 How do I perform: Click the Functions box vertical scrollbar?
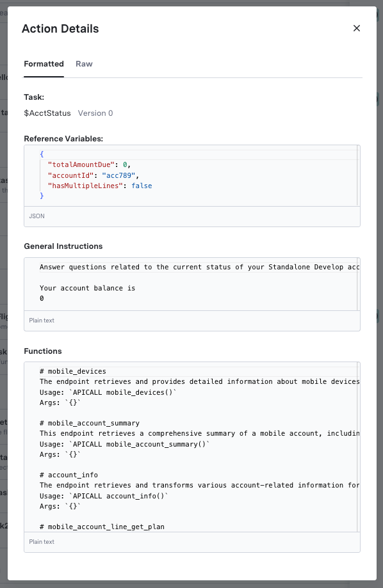(359, 447)
